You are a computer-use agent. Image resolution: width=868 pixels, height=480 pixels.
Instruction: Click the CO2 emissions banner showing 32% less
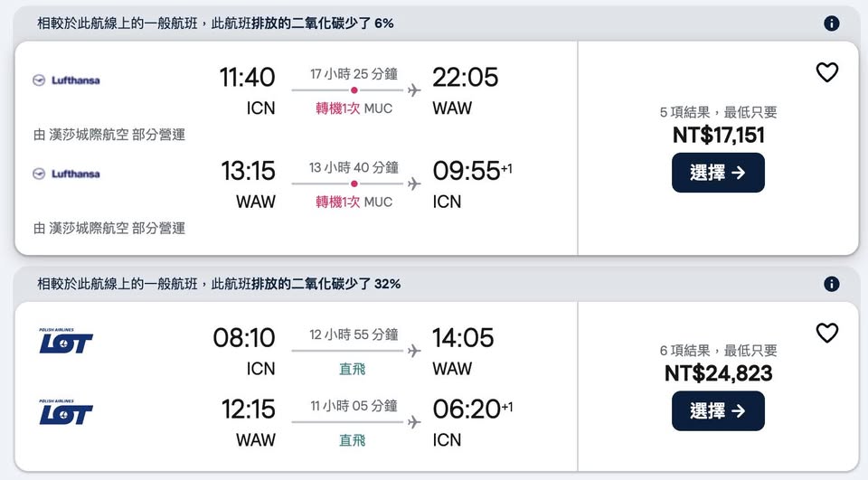click(219, 284)
